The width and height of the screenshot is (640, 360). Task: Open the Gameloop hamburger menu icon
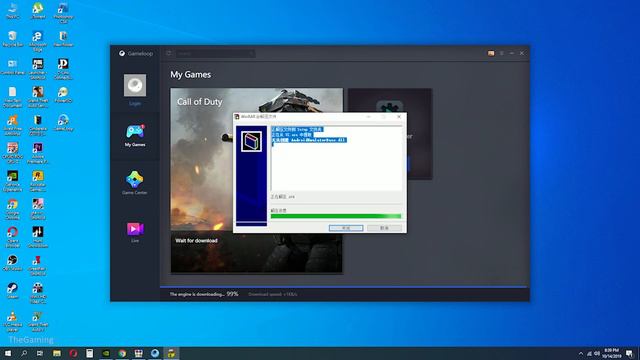tap(502, 53)
